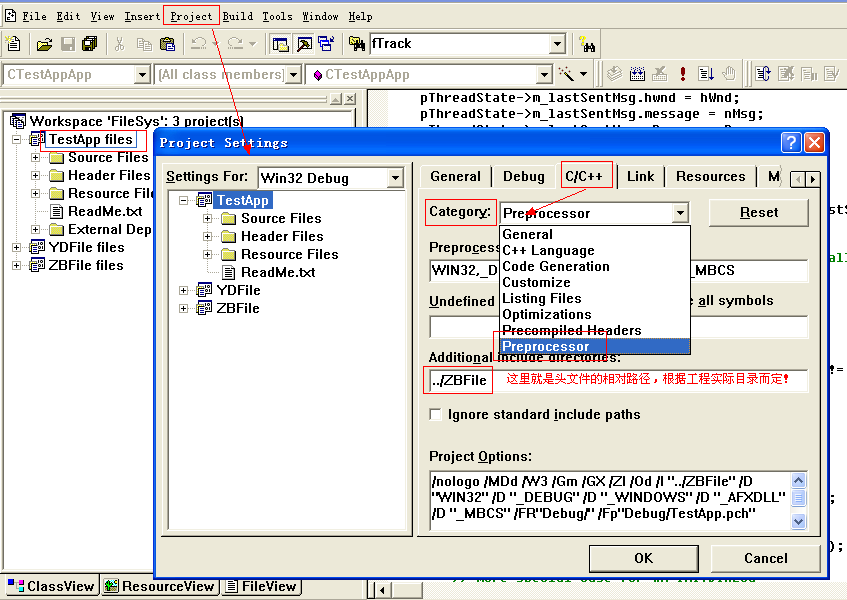Viewport: 847px width, 600px height.
Task: Click the Compile build toolbar icon
Action: (614, 74)
